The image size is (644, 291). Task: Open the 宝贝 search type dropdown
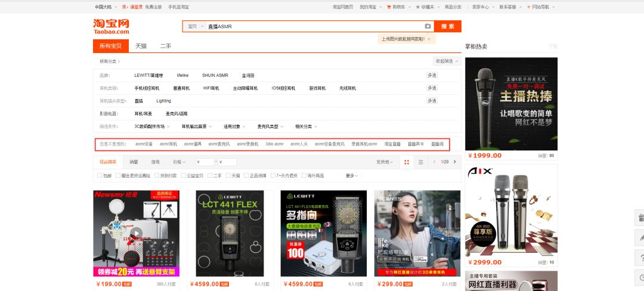pos(196,26)
